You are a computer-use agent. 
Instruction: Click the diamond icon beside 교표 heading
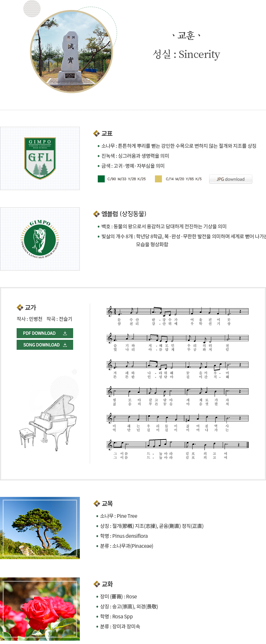(96, 133)
